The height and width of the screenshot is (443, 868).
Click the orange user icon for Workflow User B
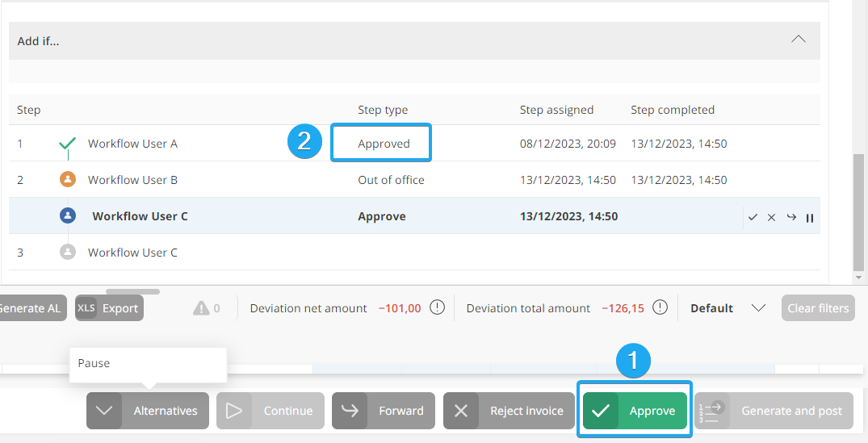[68, 180]
